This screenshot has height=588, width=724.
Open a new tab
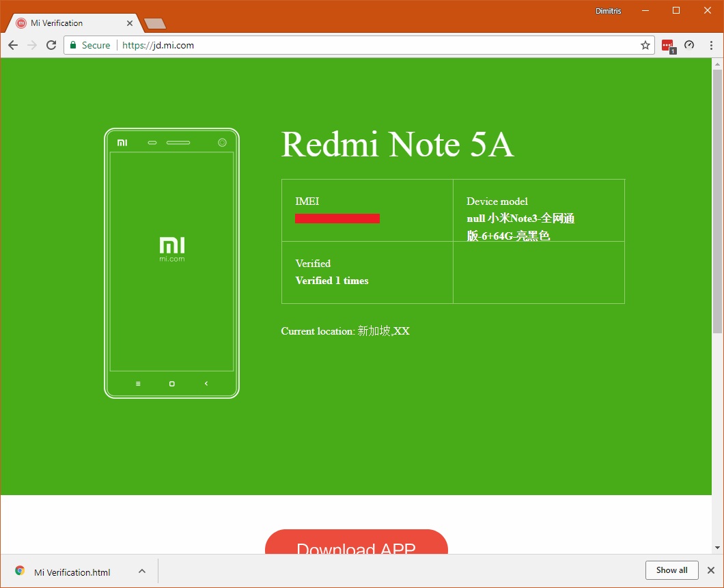[155, 24]
